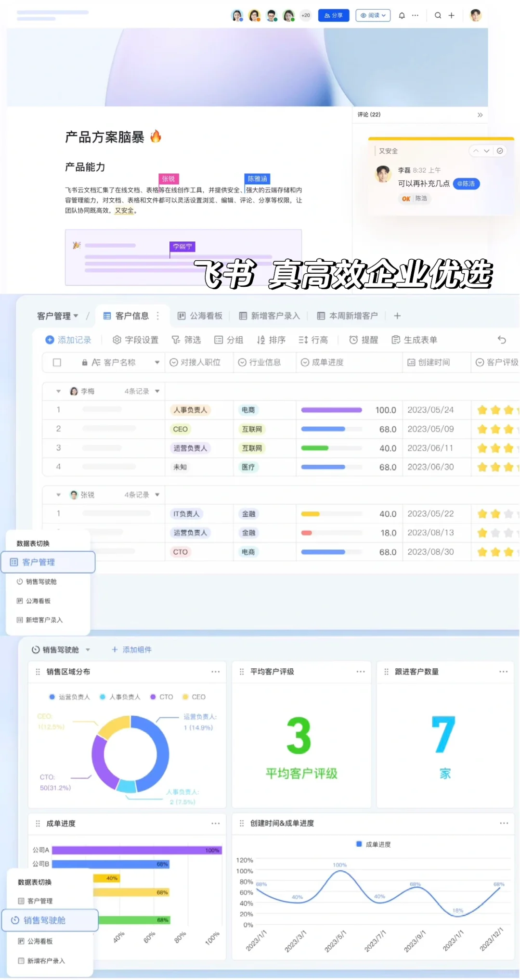Image resolution: width=520 pixels, height=980 pixels.
Task: Click the +20 collaborators badge
Action: coord(306,15)
